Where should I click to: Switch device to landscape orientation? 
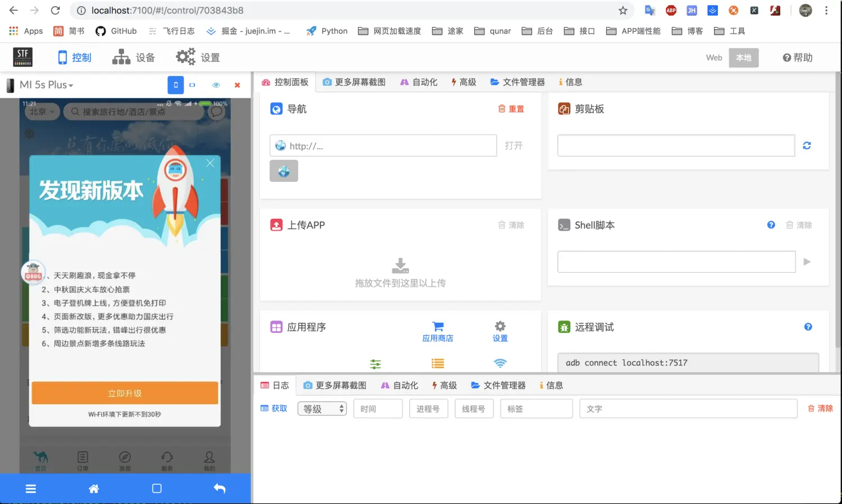192,85
